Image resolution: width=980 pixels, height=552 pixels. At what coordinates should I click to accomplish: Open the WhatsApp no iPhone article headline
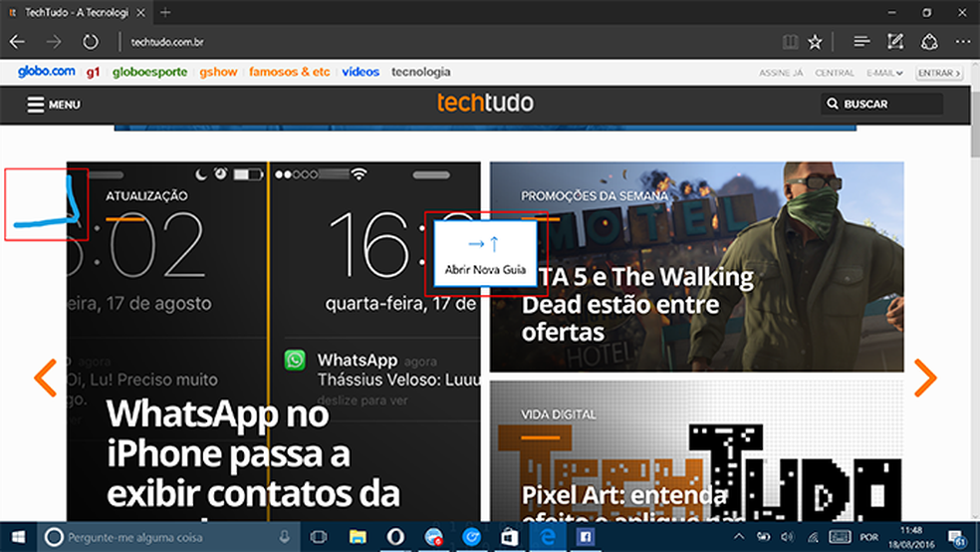(253, 453)
